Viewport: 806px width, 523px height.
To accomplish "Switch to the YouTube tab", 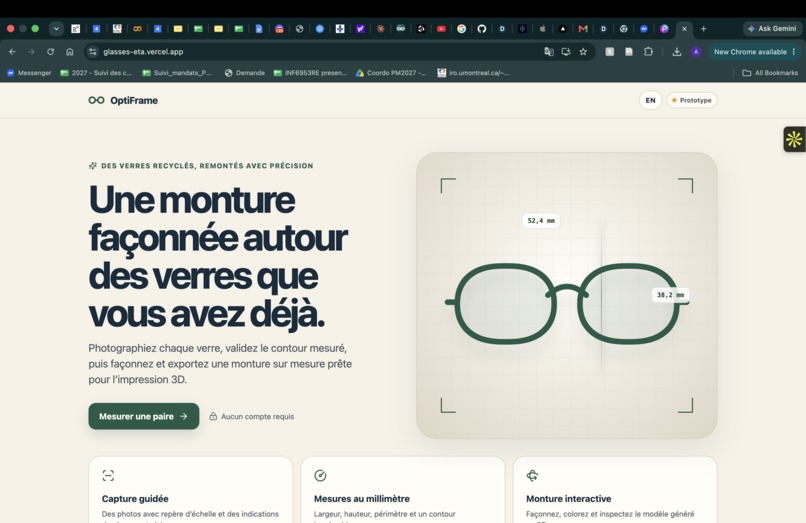I will pos(441,29).
